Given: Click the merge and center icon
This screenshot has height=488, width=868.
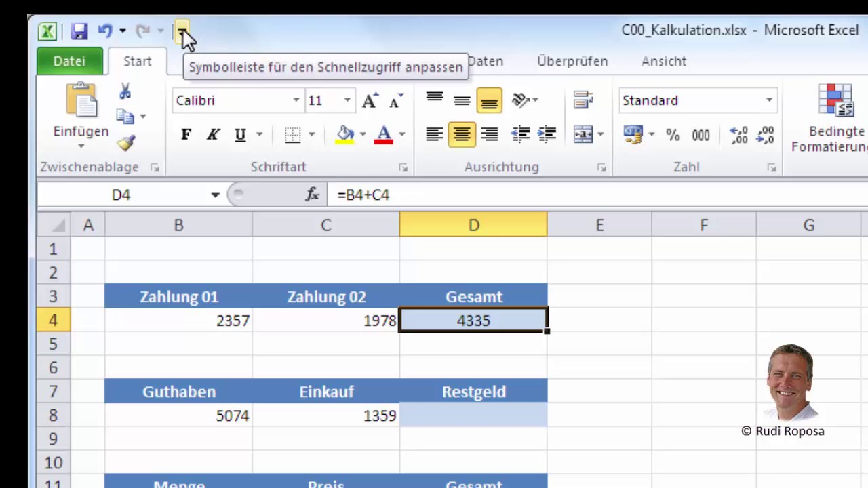Looking at the screenshot, I should pos(583,134).
